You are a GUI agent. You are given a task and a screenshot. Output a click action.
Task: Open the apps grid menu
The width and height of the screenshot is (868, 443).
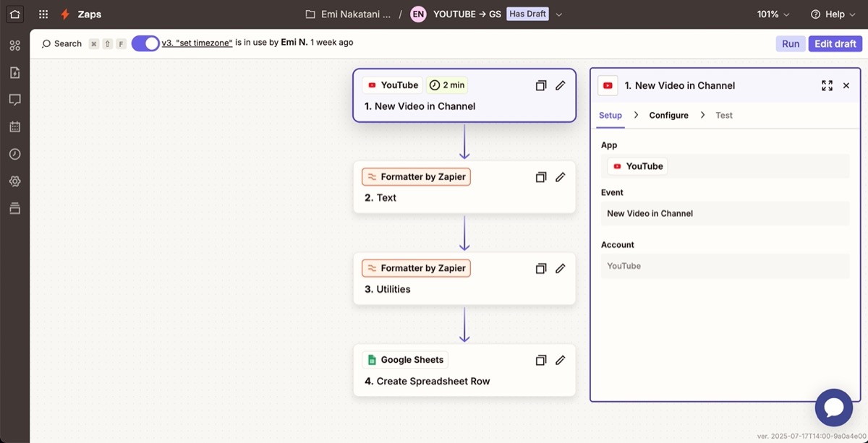43,14
